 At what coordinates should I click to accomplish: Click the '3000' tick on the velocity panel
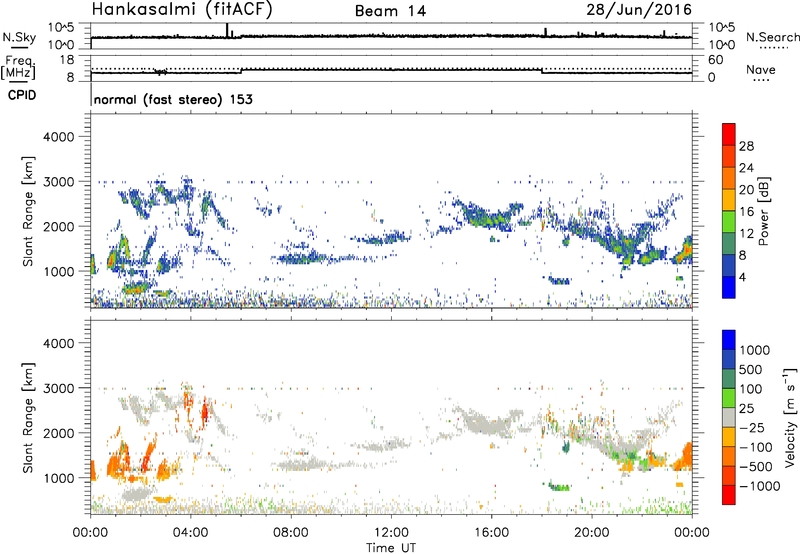click(x=59, y=388)
